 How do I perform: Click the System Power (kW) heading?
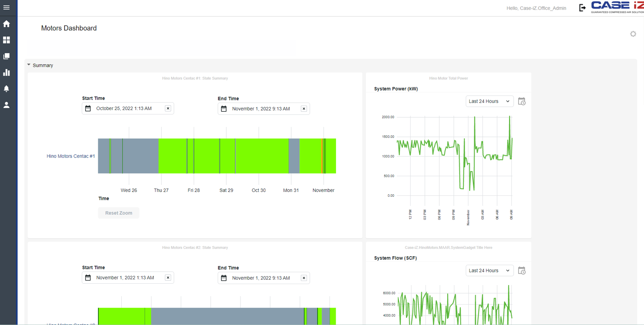pos(396,89)
